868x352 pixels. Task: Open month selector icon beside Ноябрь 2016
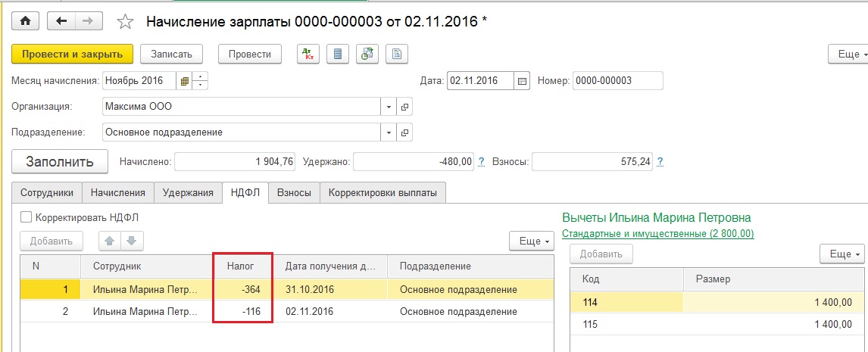pyautogui.click(x=184, y=81)
